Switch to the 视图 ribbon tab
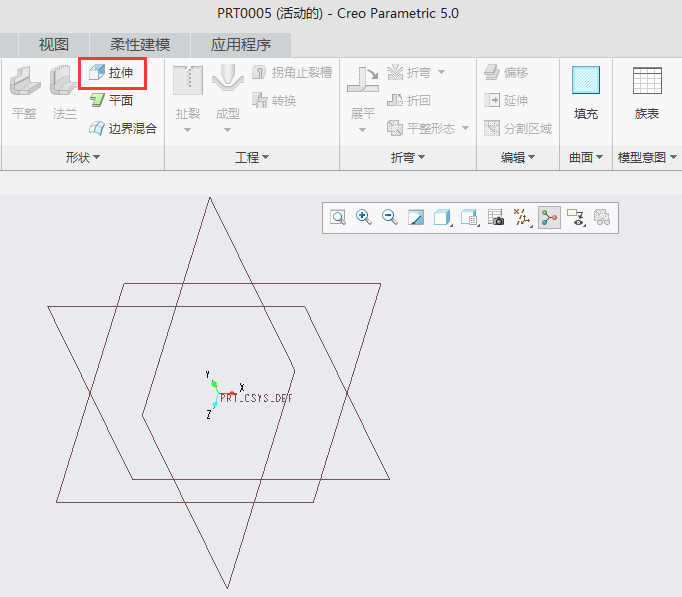The width and height of the screenshot is (682, 597). coord(54,45)
